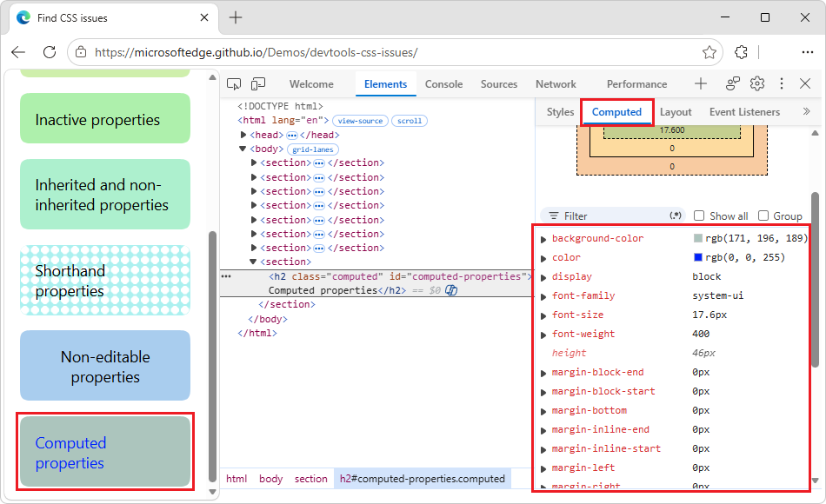
Task: Click Inactive properties card on page
Action: point(105,118)
